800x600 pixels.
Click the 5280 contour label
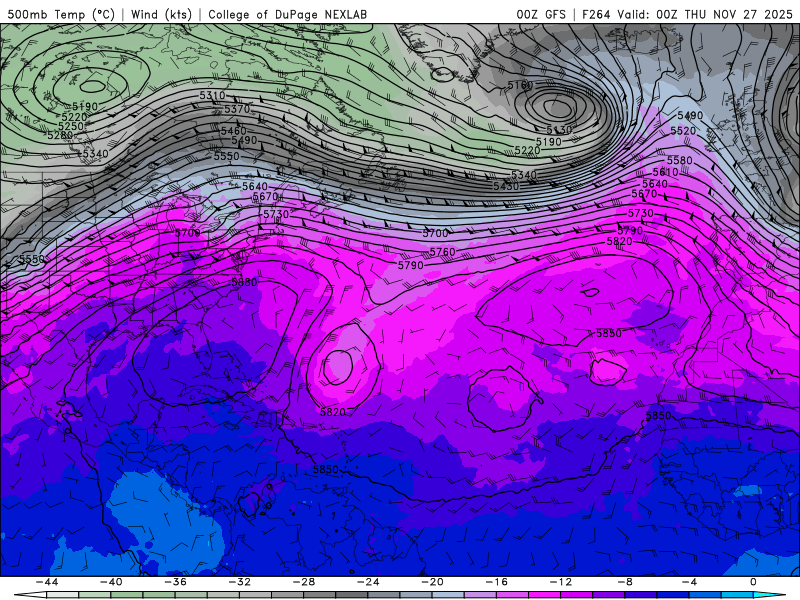tap(60, 135)
